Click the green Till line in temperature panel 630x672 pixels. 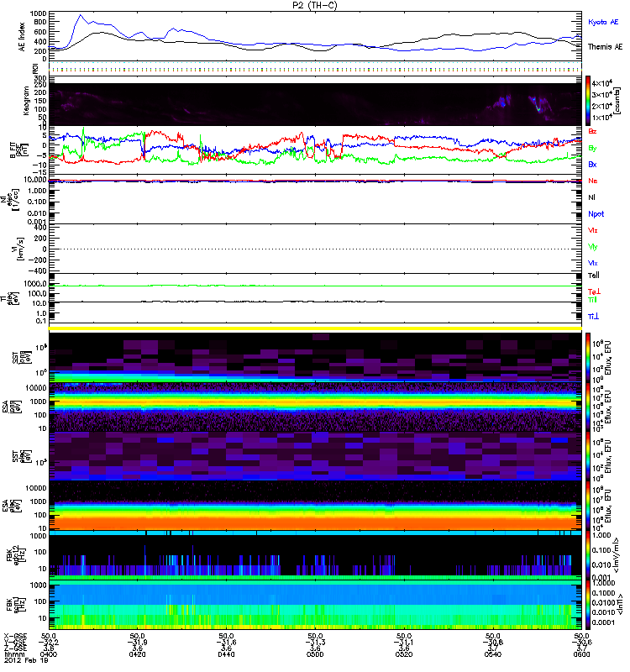315,286
